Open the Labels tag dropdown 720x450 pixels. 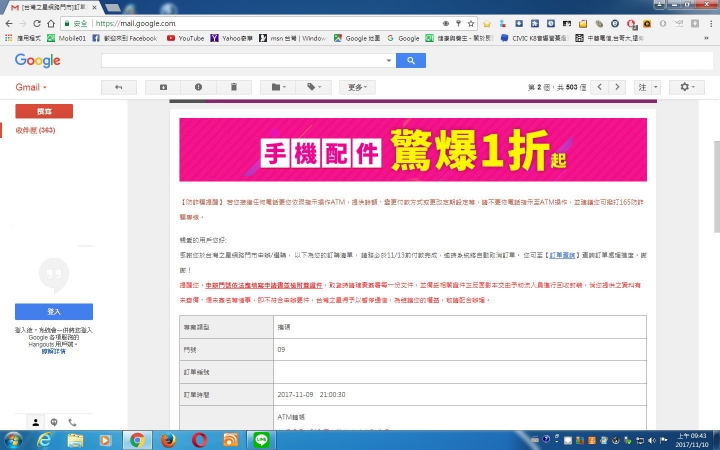point(314,87)
